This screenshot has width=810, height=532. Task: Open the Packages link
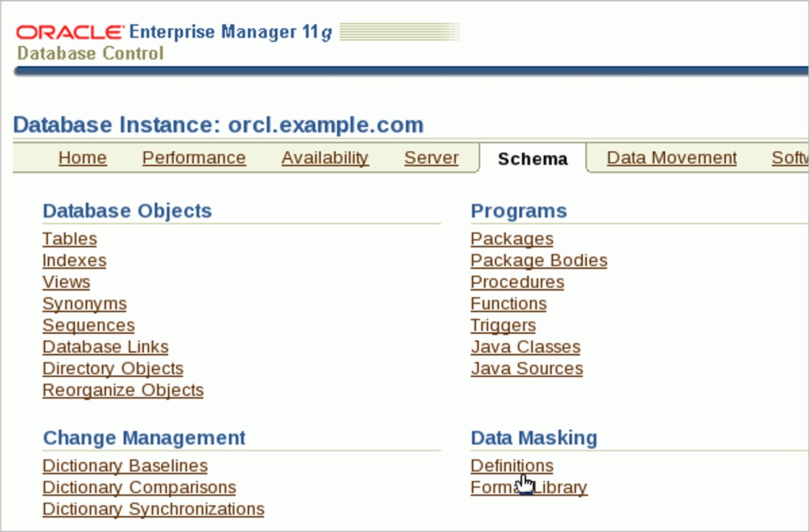point(512,239)
